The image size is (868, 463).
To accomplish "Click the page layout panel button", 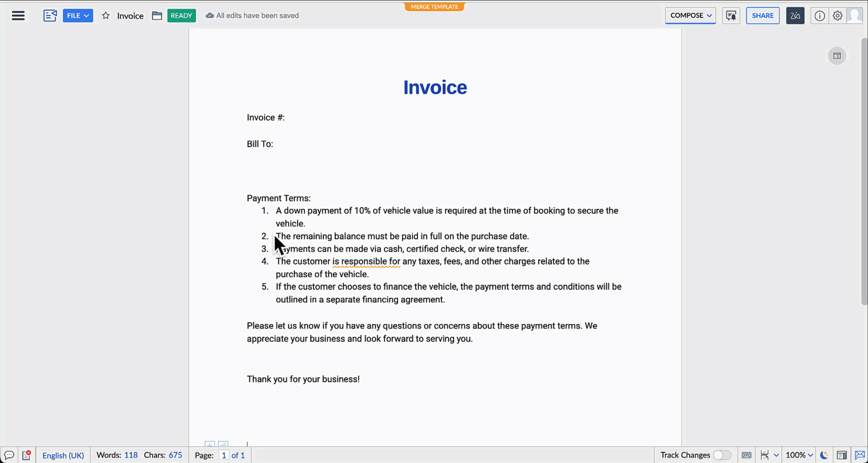I will coord(837,56).
